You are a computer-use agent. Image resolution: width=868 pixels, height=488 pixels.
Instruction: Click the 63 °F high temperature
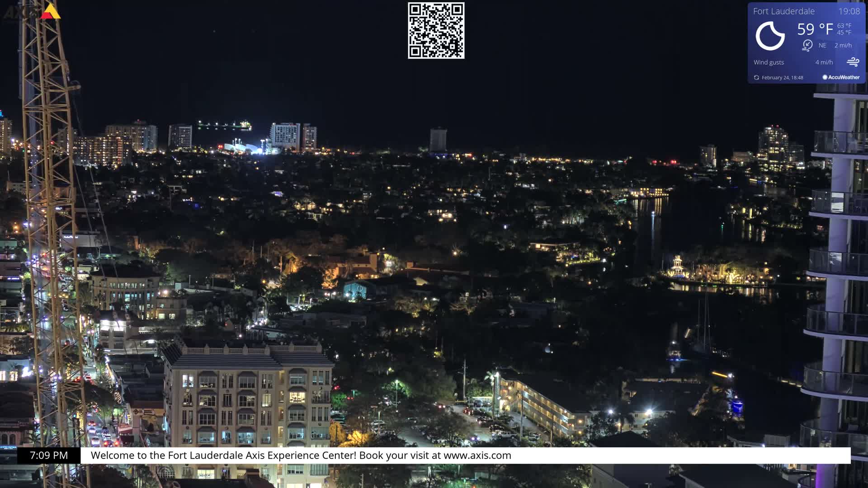[x=844, y=26]
